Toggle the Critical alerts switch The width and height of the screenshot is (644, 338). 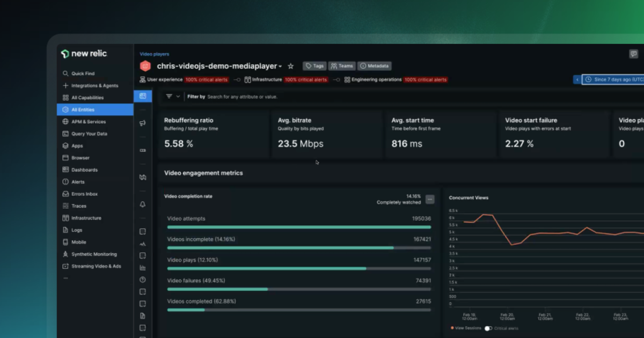tap(487, 329)
